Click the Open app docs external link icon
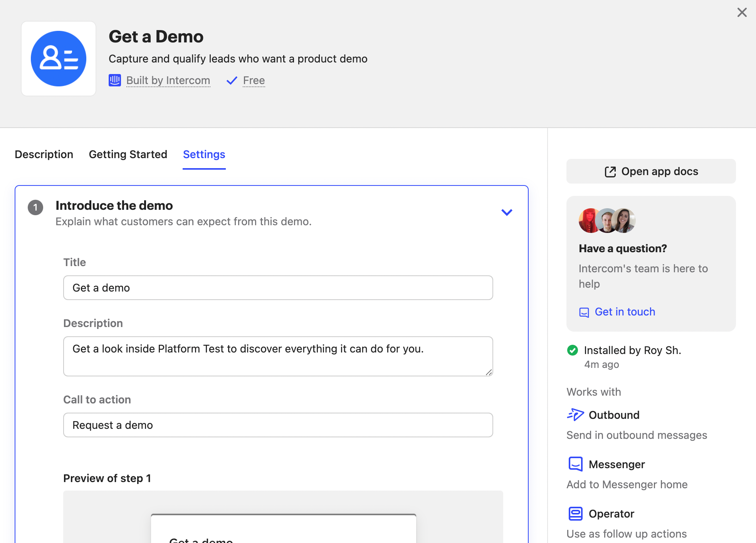The width and height of the screenshot is (756, 543). click(x=610, y=172)
